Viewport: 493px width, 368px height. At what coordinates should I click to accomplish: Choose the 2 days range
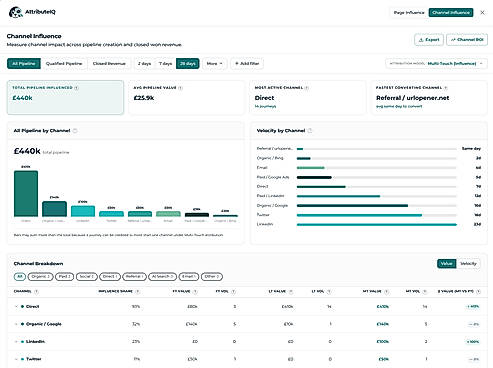[144, 63]
